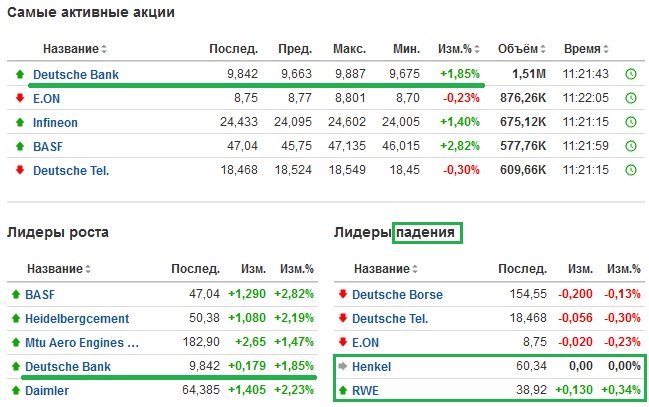This screenshot has height=407, width=649.
Task: Click green up arrow beside Mtu Aero Engines
Action: click(16, 342)
